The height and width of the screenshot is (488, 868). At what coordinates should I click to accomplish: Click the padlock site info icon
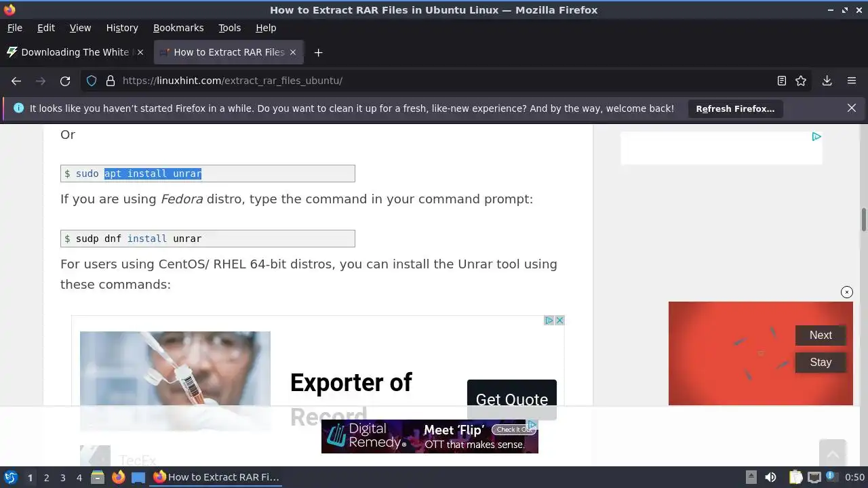[x=111, y=81]
